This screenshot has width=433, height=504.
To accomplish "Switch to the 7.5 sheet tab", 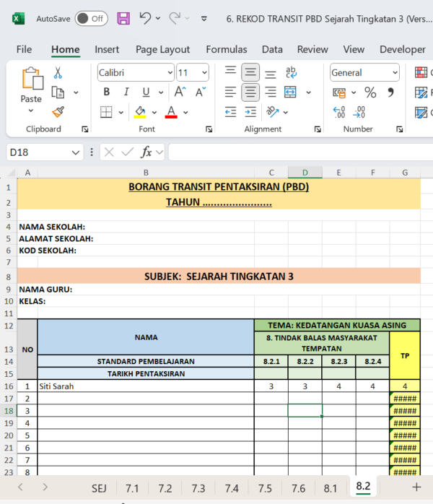I will pyautogui.click(x=265, y=488).
